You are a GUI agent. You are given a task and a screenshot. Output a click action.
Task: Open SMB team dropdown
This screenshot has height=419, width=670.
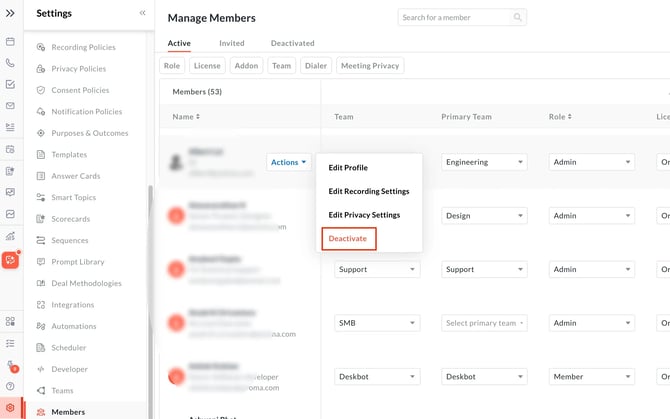(377, 323)
